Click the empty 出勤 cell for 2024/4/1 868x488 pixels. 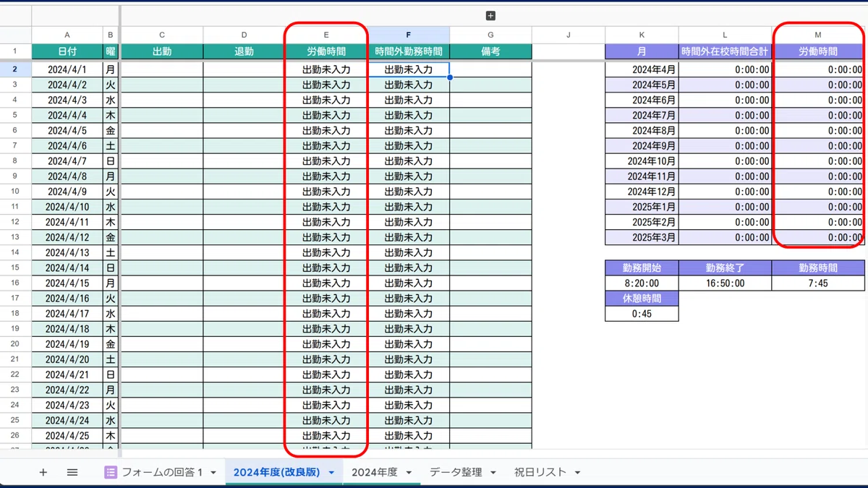tap(162, 69)
